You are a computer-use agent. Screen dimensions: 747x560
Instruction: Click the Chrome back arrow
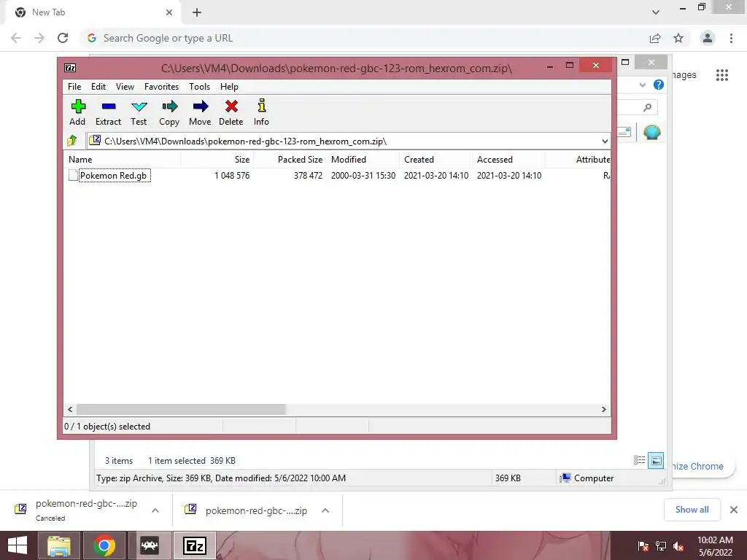point(16,38)
